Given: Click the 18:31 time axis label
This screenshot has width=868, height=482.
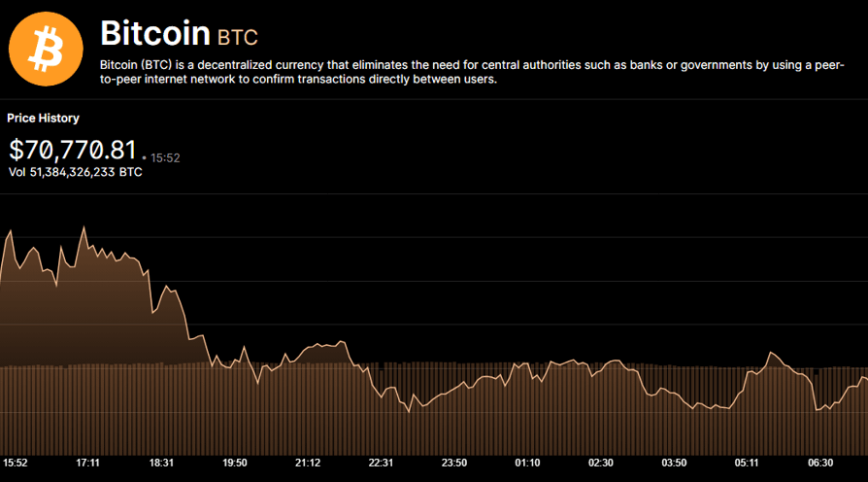Looking at the screenshot, I should 161,463.
